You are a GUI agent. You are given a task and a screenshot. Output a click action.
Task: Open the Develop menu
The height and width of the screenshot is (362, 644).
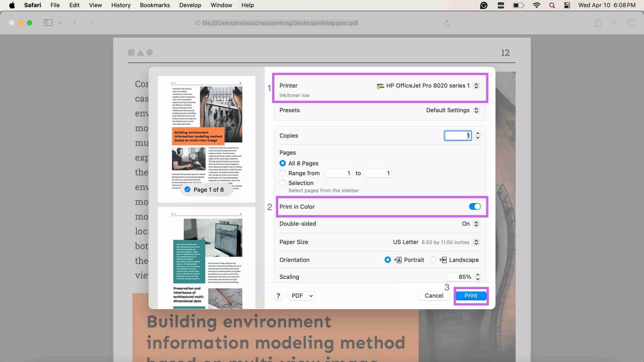pyautogui.click(x=190, y=5)
